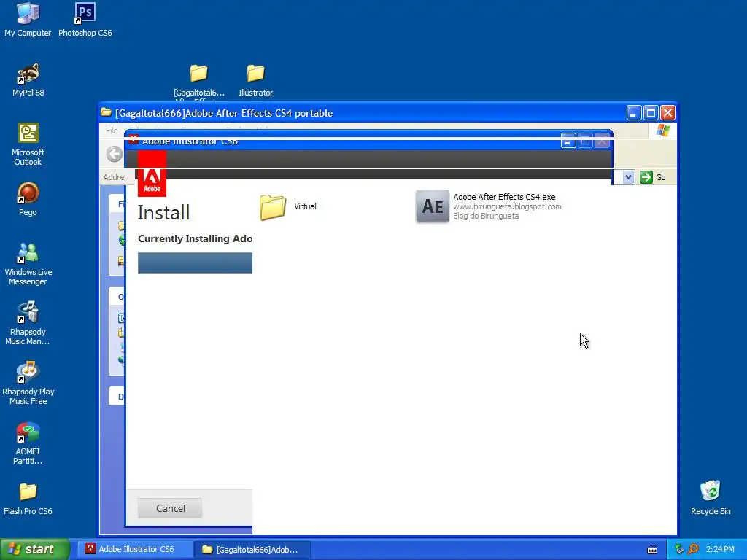Open Illustrator folder on desktop

pos(256,80)
